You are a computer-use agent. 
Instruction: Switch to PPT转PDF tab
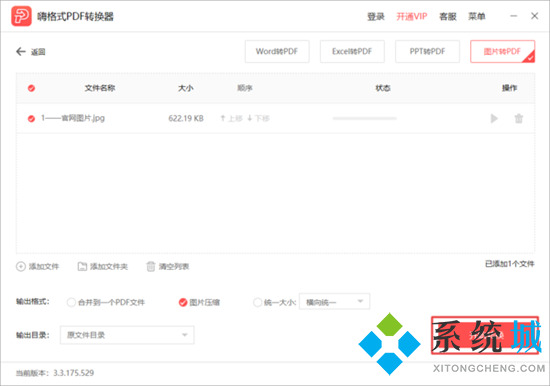427,52
